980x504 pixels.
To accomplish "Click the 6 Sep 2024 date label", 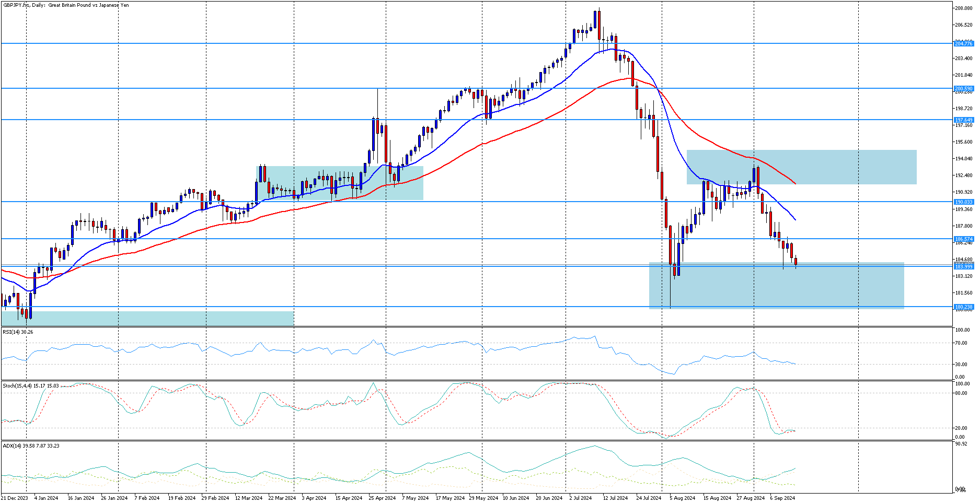I will (x=782, y=498).
